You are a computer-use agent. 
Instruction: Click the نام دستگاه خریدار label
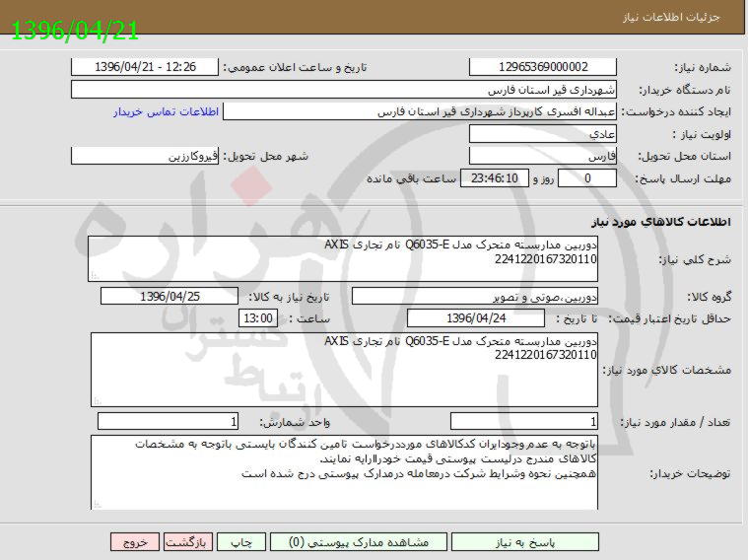click(x=685, y=90)
